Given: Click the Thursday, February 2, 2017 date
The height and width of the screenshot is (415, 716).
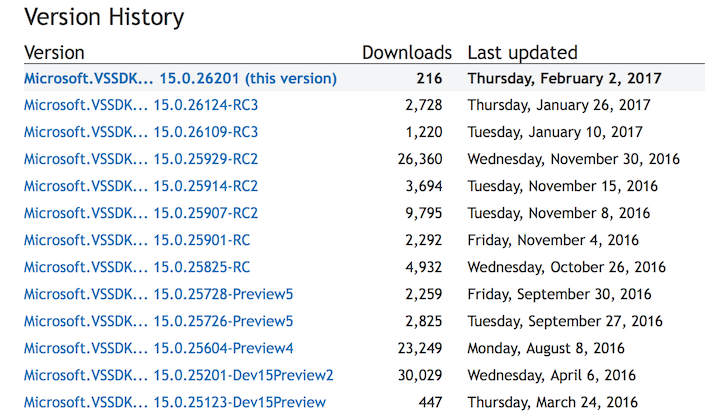Looking at the screenshot, I should click(564, 79).
